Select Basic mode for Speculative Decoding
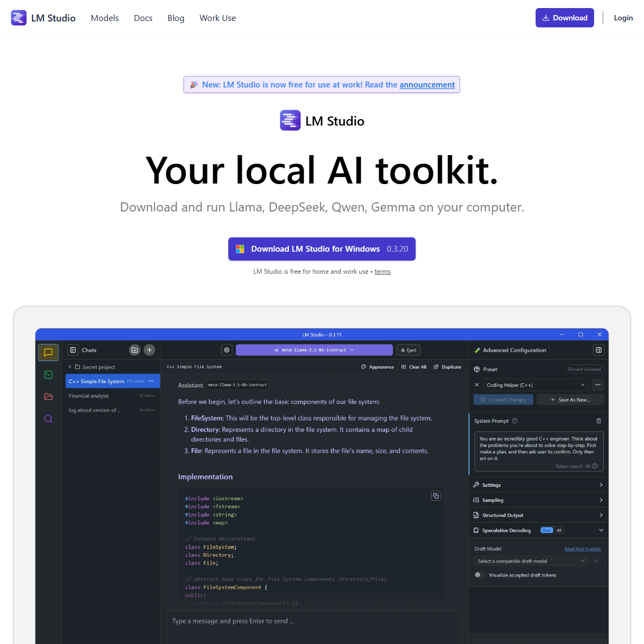Image resolution: width=644 pixels, height=644 pixels. (x=547, y=530)
